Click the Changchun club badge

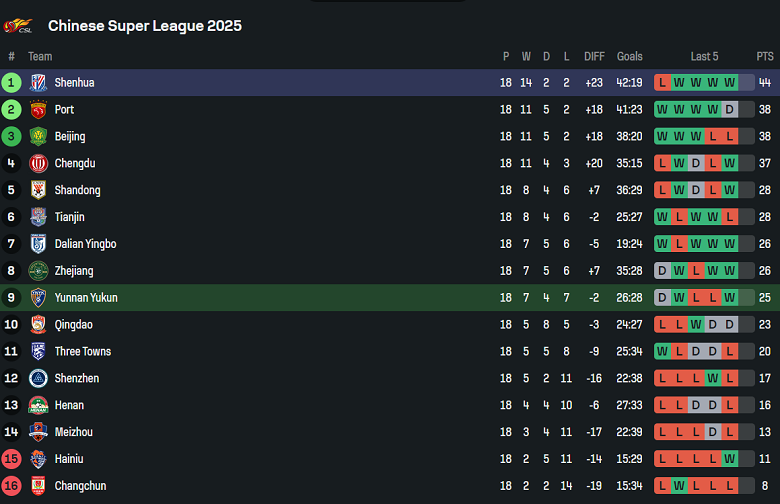38,486
